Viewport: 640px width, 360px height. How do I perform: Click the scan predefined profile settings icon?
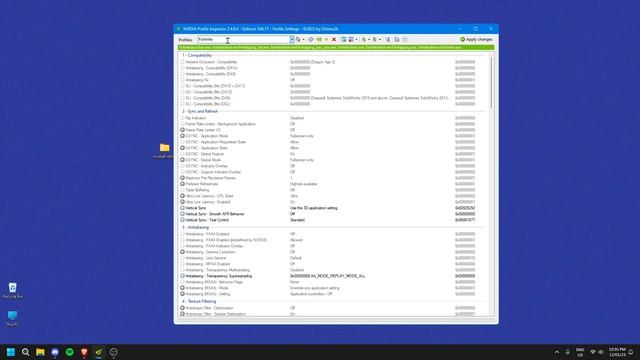(396, 40)
